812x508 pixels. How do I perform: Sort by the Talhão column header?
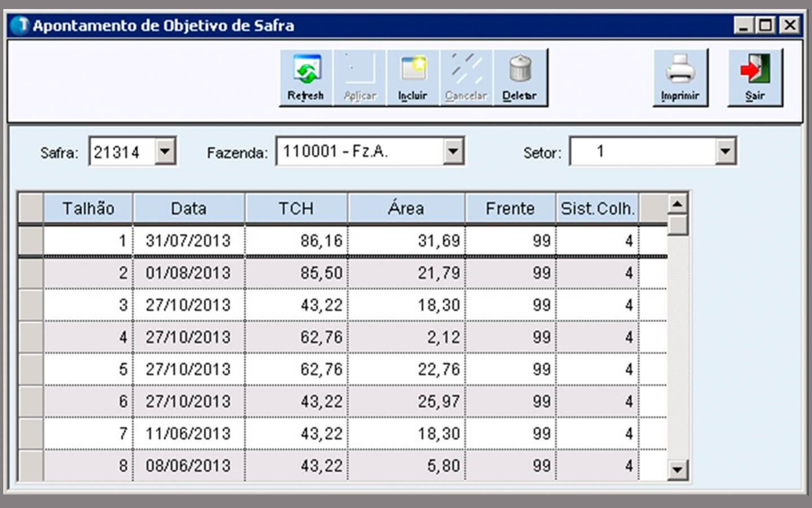coord(88,208)
